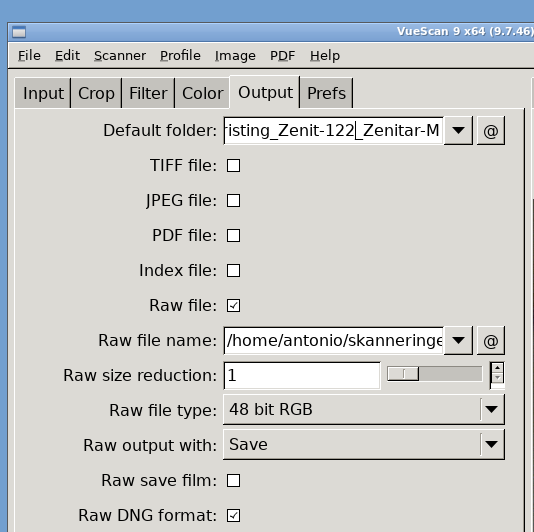534x532 pixels.
Task: Uncheck the Raw file checkbox
Action: (233, 306)
